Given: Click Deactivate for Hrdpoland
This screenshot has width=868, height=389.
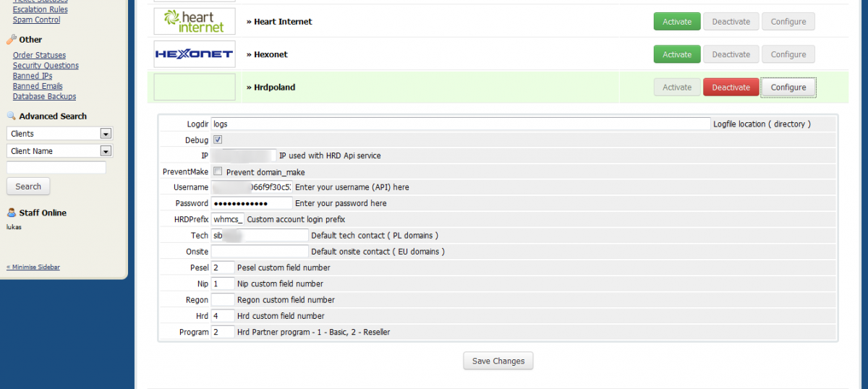Looking at the screenshot, I should click(x=731, y=87).
